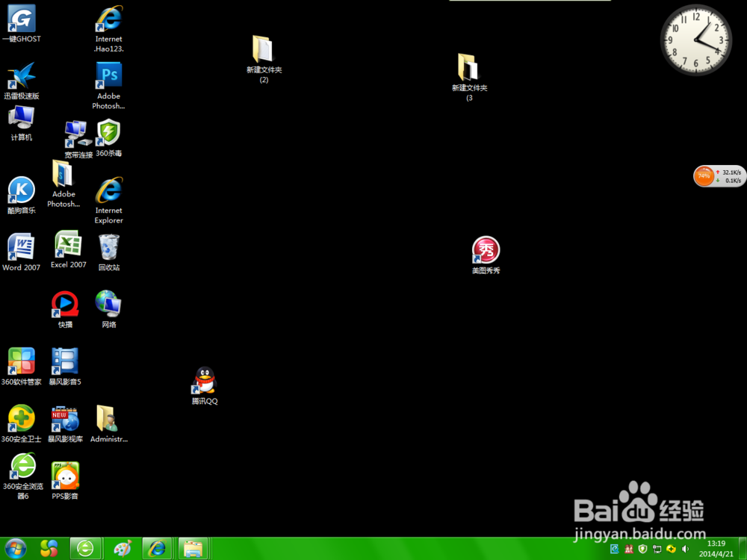Screen dimensions: 747x560
Task: Click the colorful pinwheel taskbar icon
Action: [49, 549]
